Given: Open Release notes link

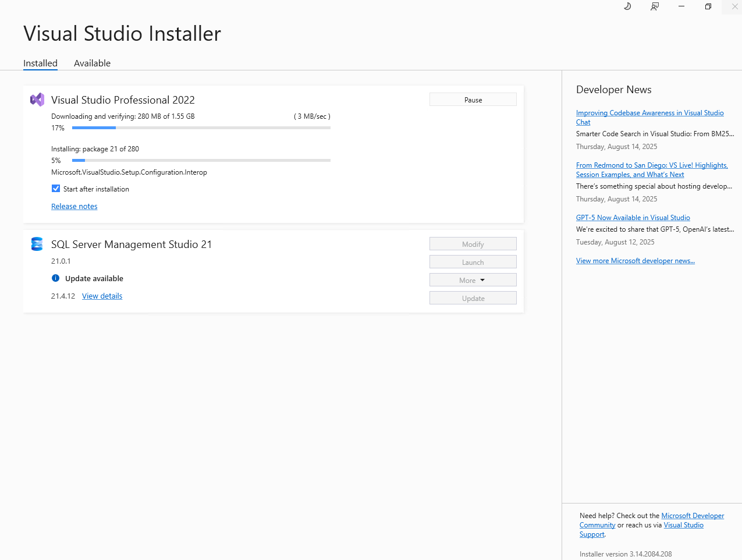Looking at the screenshot, I should tap(74, 206).
